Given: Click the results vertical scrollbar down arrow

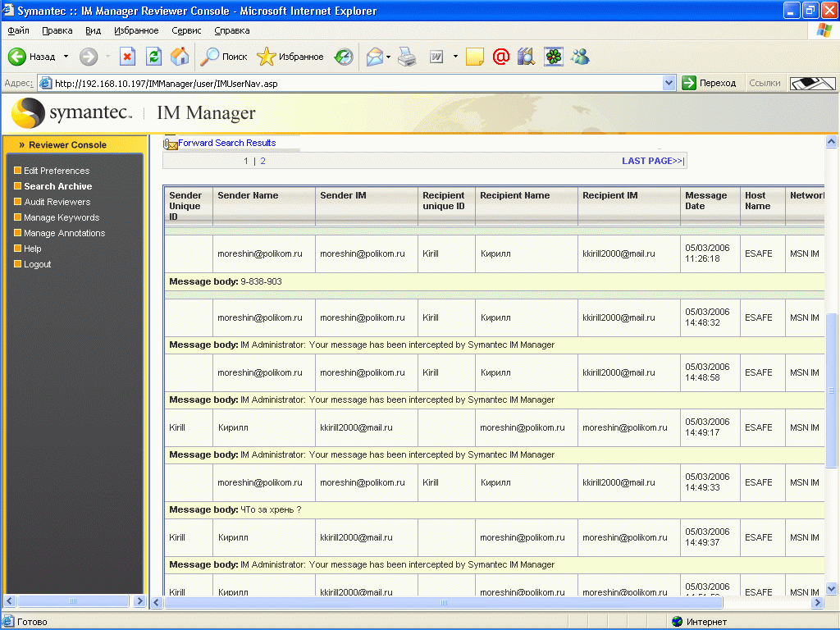Looking at the screenshot, I should 831,587.
